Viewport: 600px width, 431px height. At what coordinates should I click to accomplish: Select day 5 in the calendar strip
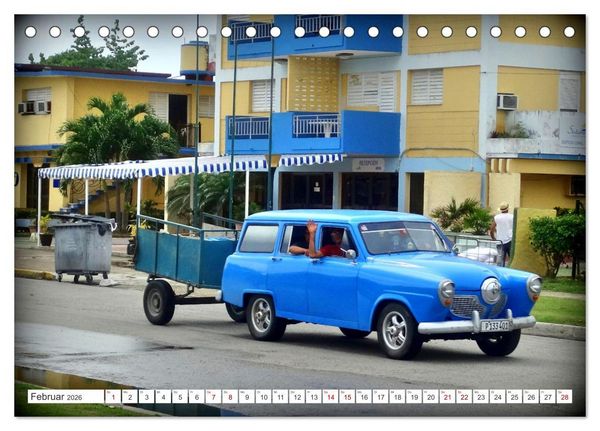pos(180,397)
